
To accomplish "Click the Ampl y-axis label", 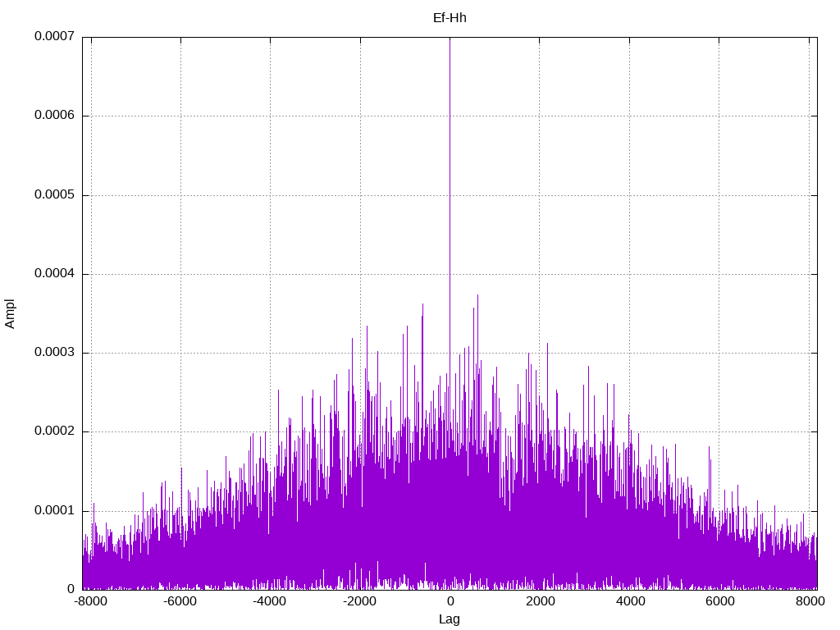I will pos(10,314).
